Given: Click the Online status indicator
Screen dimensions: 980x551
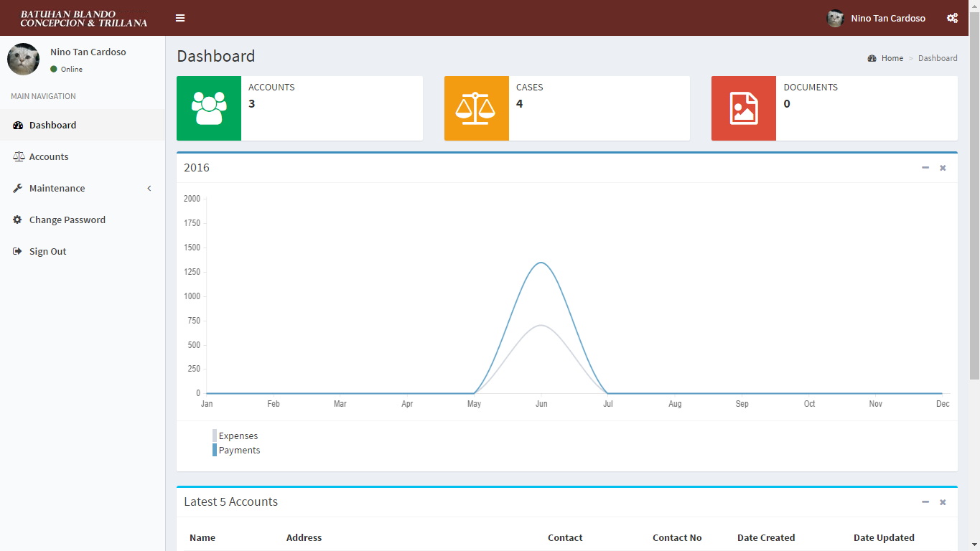Looking at the screenshot, I should (66, 69).
